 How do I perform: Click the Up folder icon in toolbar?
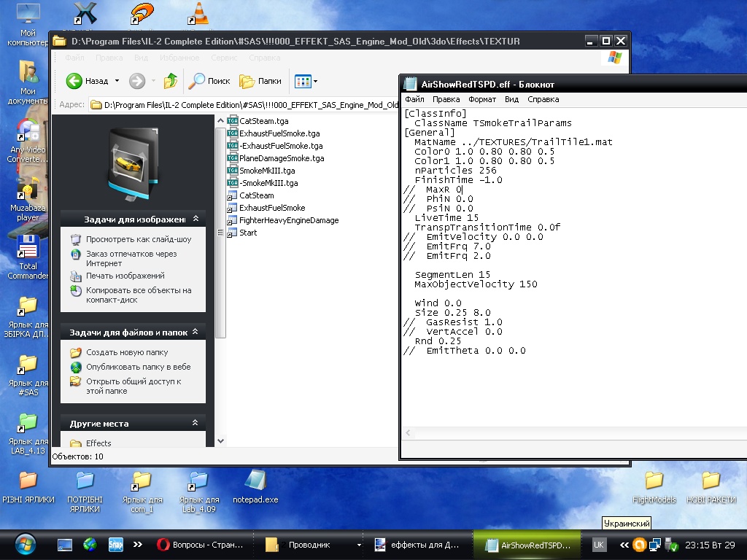coord(171,81)
